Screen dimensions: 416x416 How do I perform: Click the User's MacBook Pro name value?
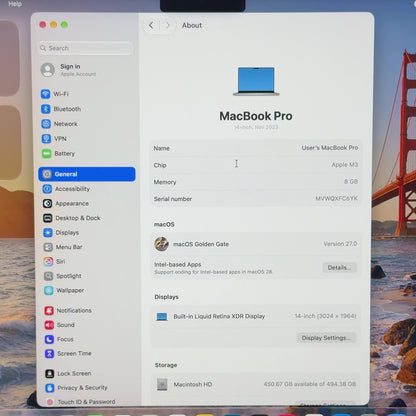[x=330, y=148]
